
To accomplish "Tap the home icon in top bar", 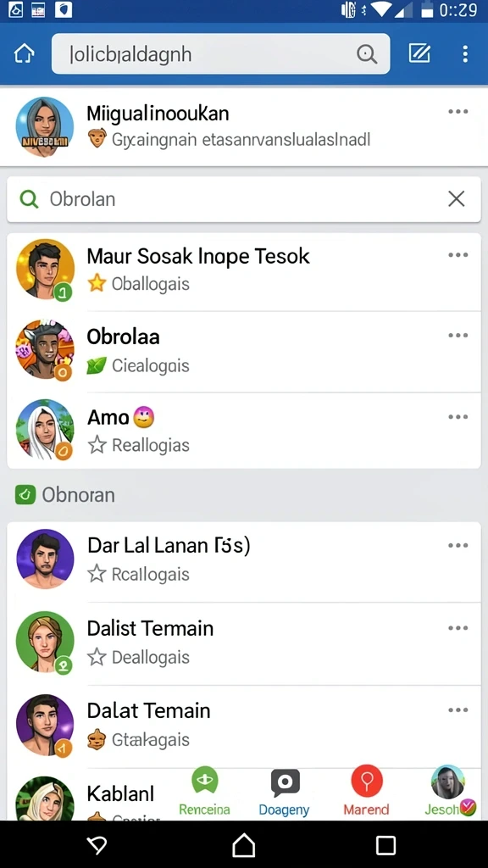I will pyautogui.click(x=24, y=53).
